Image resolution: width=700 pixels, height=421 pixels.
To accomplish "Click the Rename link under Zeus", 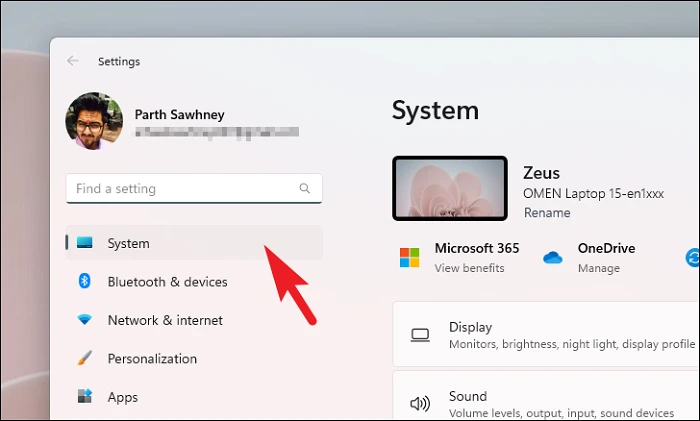I will [547, 213].
